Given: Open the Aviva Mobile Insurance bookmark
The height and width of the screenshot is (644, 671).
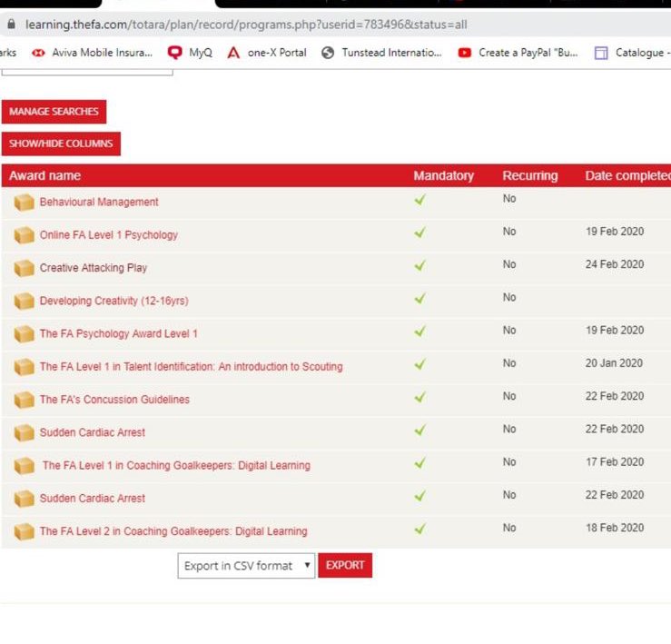Looking at the screenshot, I should pos(92,53).
